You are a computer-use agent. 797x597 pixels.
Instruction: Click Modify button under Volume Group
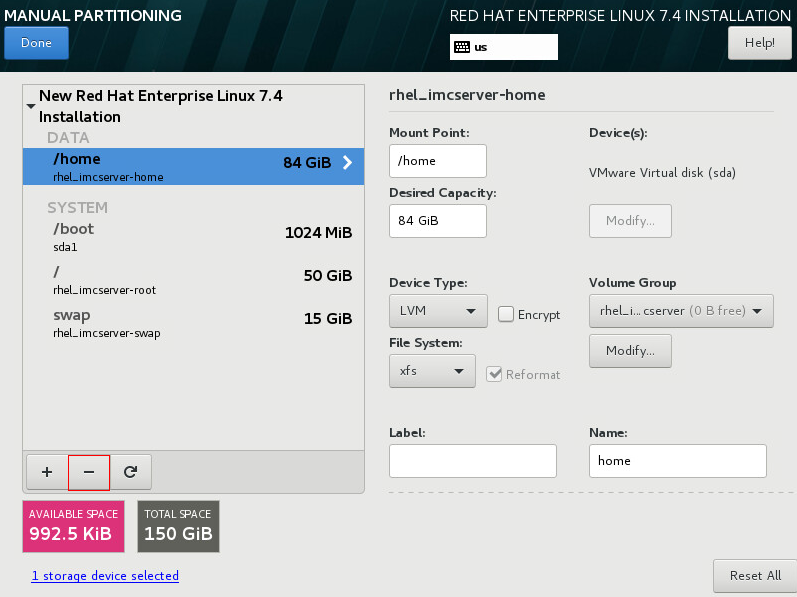tap(630, 351)
